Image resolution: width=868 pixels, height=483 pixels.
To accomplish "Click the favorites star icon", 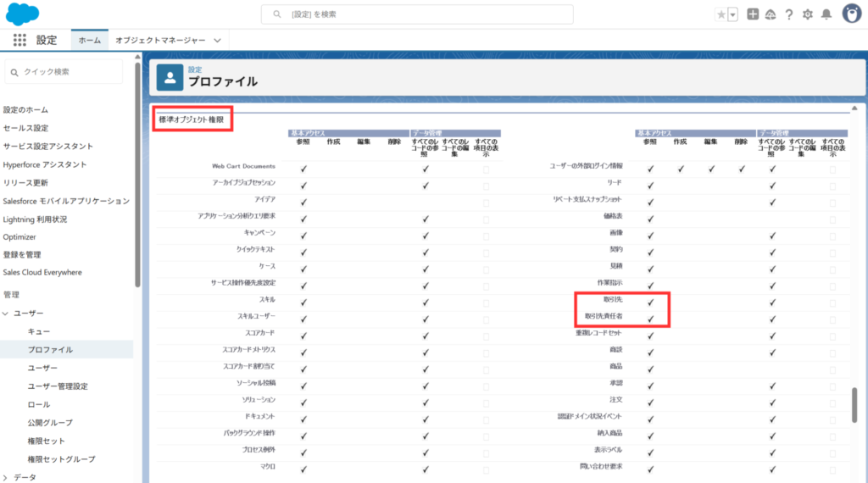I will [x=721, y=14].
